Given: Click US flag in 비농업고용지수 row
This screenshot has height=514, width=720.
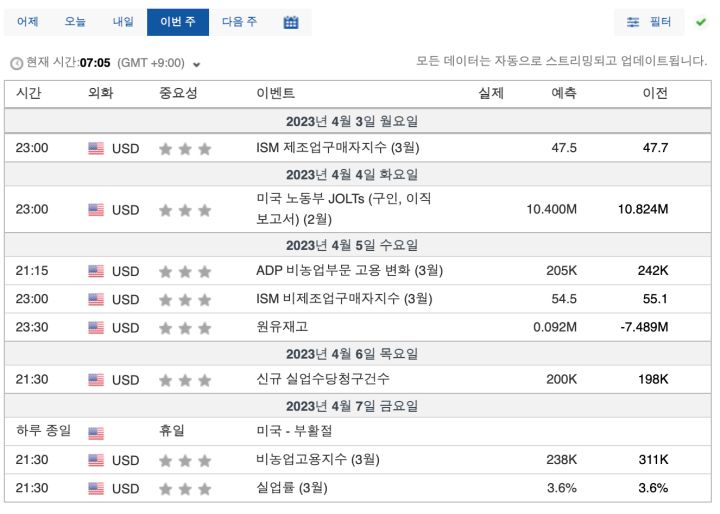Looking at the screenshot, I should click(x=96, y=460).
